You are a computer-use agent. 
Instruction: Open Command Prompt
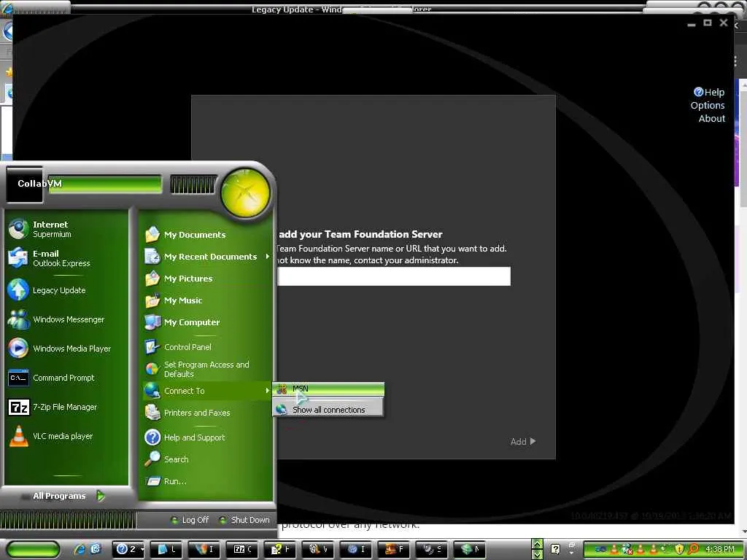(x=66, y=378)
